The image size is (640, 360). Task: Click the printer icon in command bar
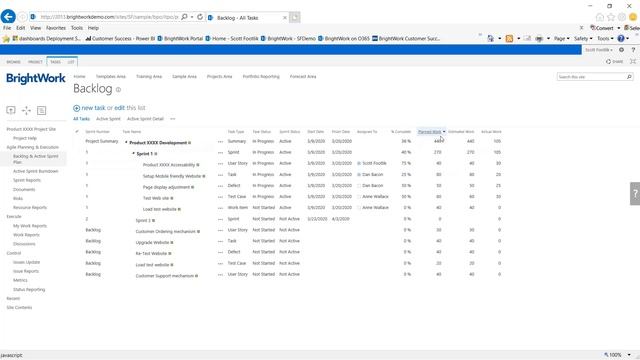[539, 38]
